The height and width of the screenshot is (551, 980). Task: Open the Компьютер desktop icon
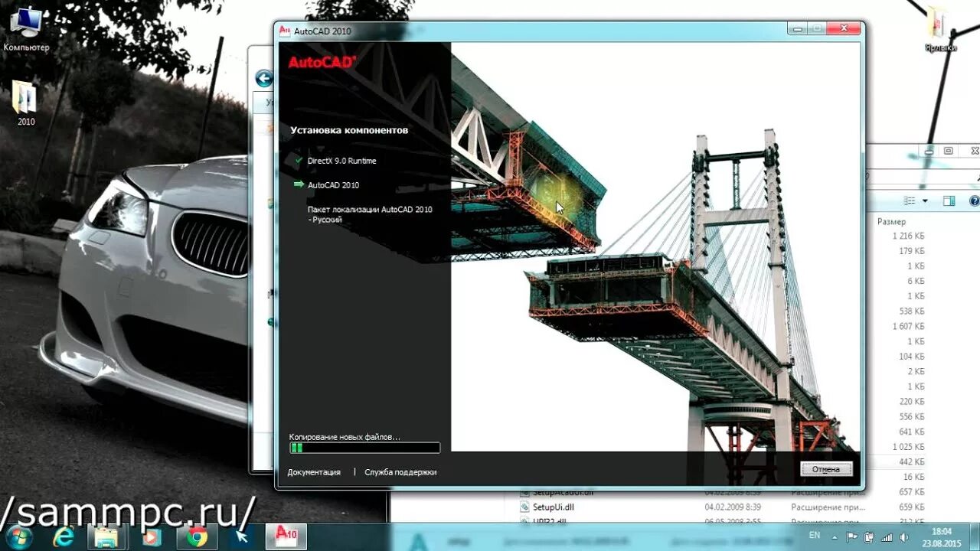[x=26, y=29]
